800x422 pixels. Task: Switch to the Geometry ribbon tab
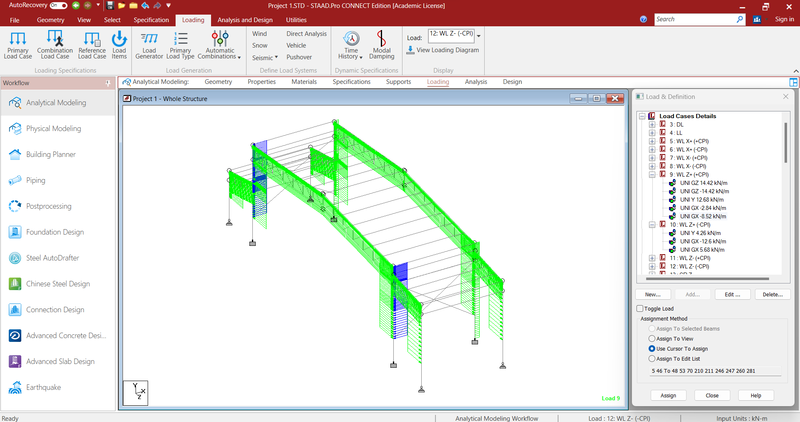pyautogui.click(x=51, y=20)
